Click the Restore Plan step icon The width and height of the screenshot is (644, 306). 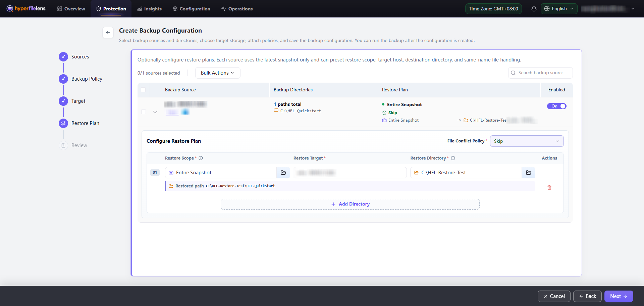coord(63,123)
